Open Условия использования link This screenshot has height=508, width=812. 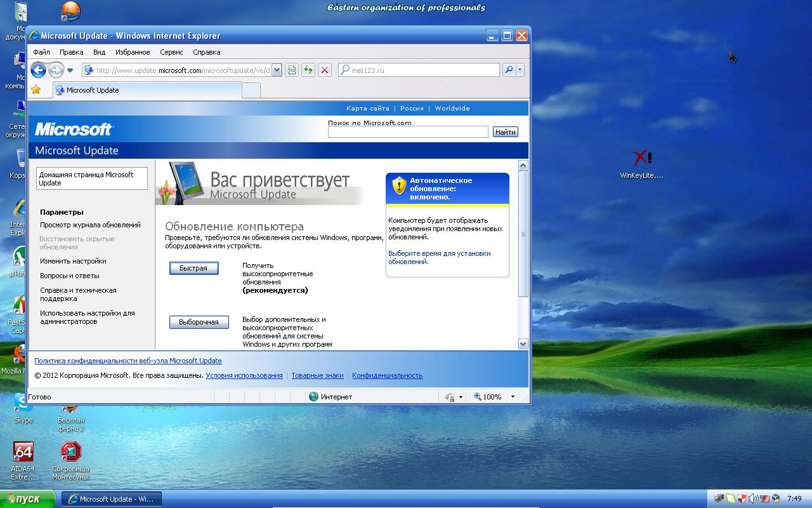(x=244, y=375)
